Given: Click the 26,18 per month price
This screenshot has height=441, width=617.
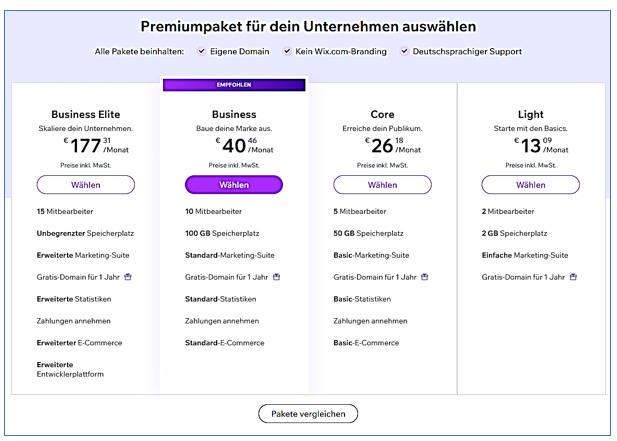Looking at the screenshot, I should (x=393, y=146).
